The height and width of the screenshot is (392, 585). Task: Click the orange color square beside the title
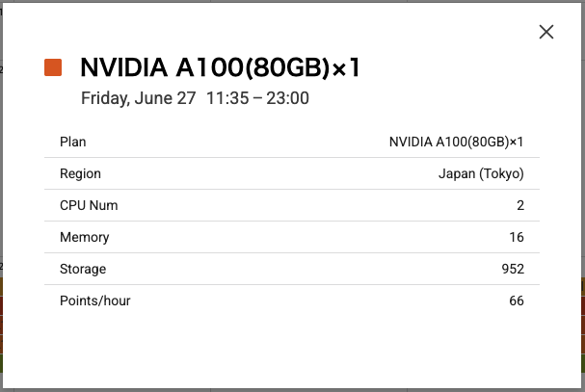[53, 67]
